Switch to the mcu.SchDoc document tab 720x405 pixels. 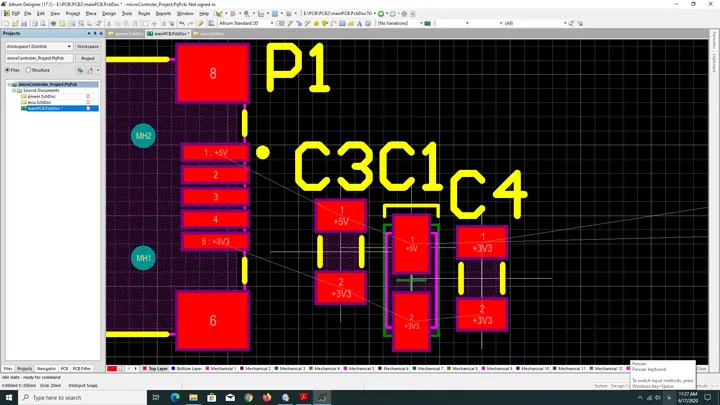tap(209, 34)
